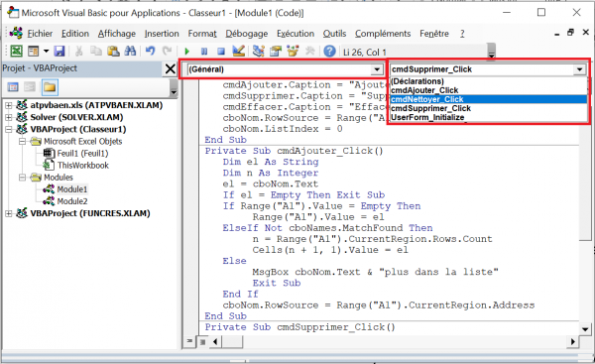Open the ? help menu

coord(462,34)
